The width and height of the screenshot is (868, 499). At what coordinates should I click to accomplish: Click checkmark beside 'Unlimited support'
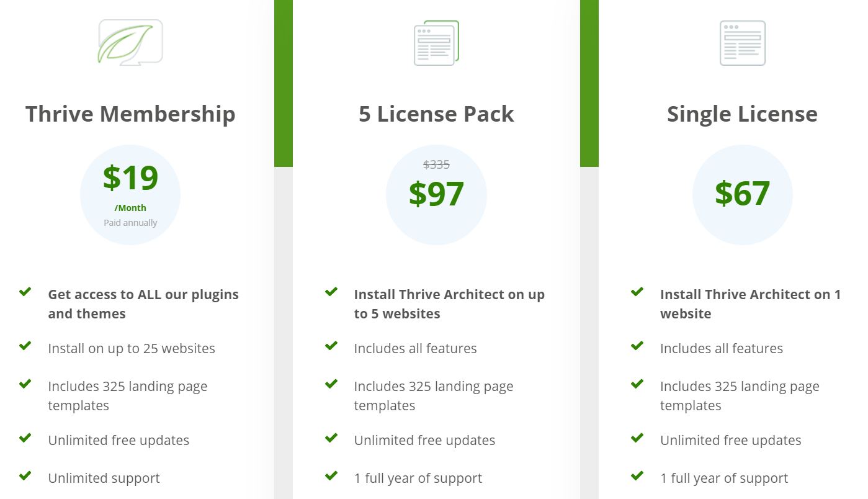(25, 476)
